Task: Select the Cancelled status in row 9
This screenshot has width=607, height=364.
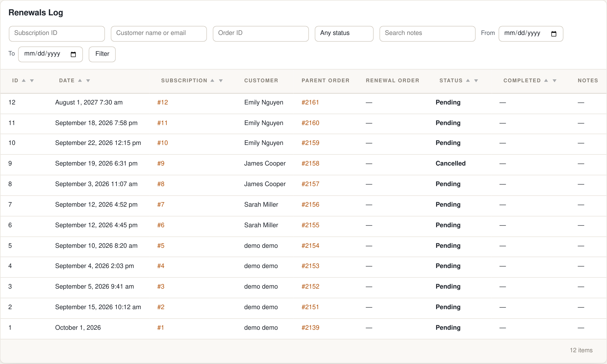Action: click(x=450, y=164)
